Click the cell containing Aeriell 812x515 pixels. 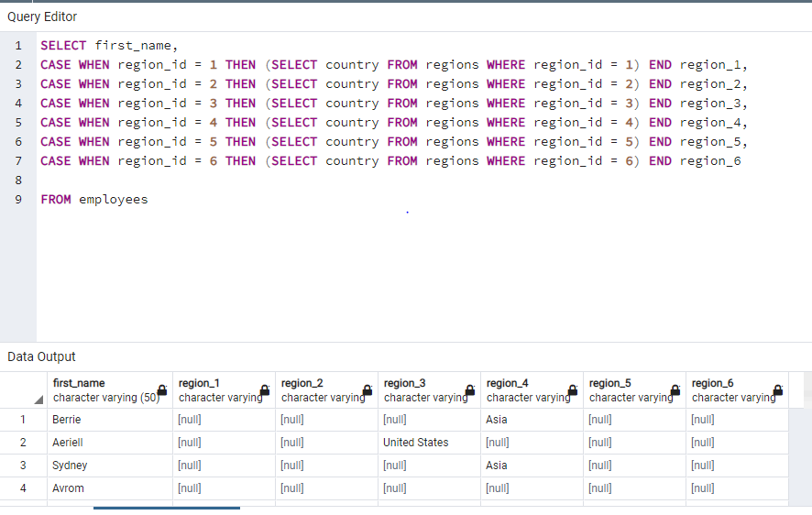(x=110, y=443)
